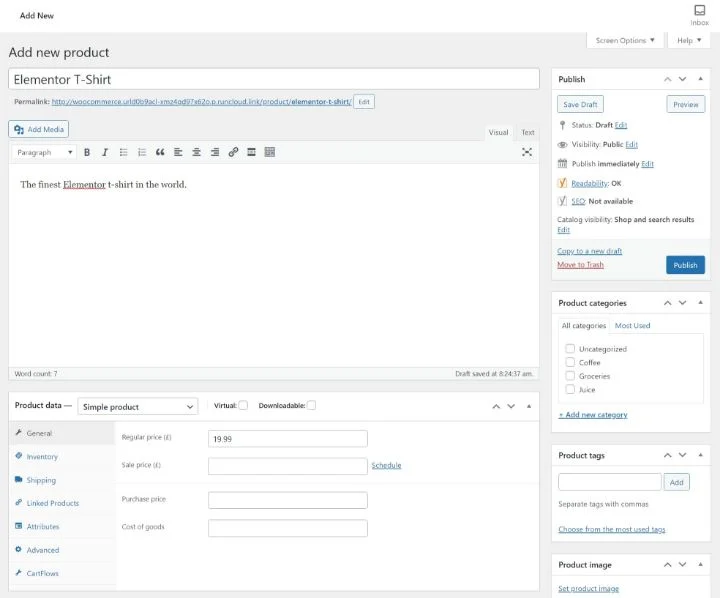Screen dimensions: 720x598
Task: Switch to the Text editor tab
Action: tap(527, 132)
